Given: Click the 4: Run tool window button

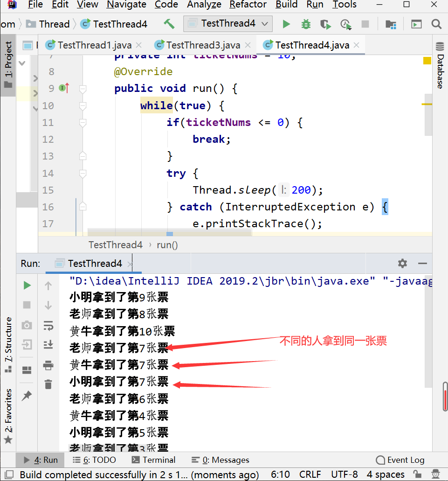Looking at the screenshot, I should 40,460.
